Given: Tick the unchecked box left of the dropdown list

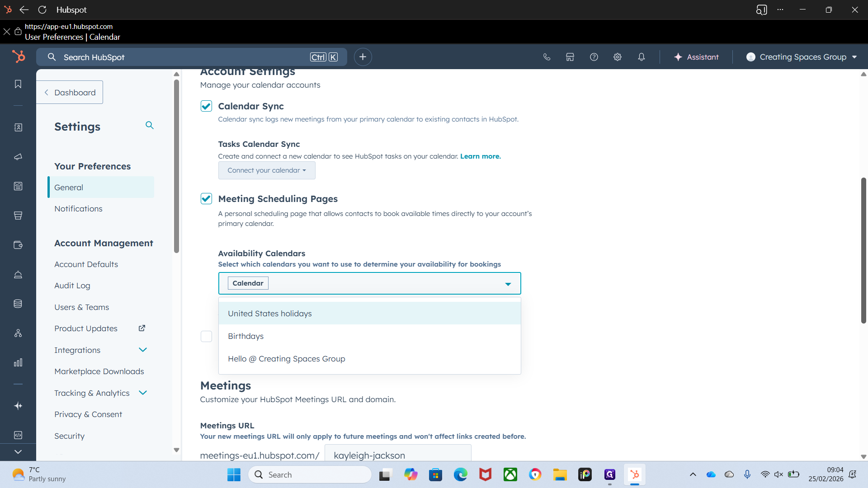Looking at the screenshot, I should point(206,336).
